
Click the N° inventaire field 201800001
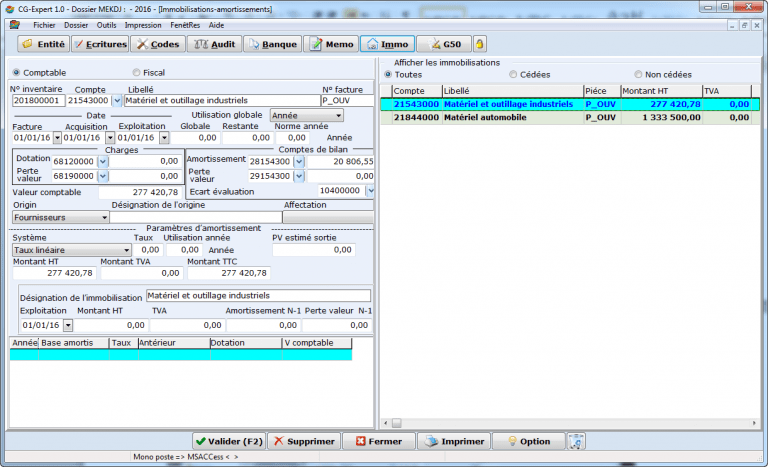pyautogui.click(x=38, y=100)
